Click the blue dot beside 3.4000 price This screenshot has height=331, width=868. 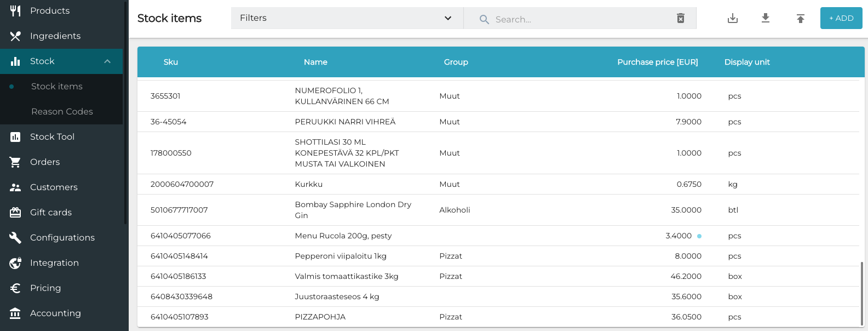(699, 236)
